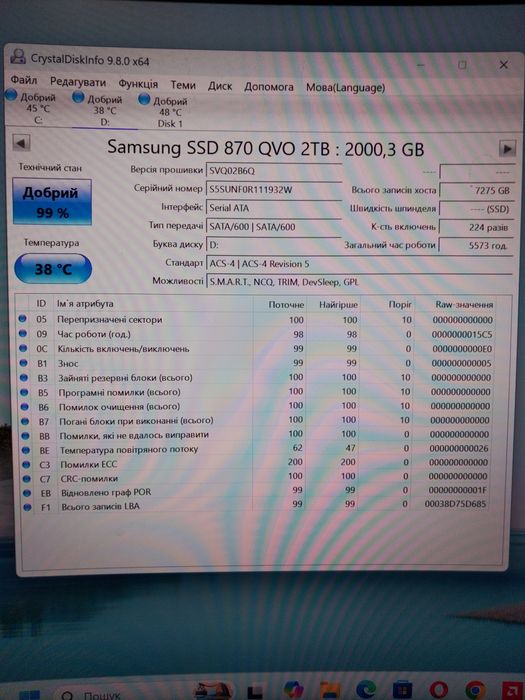The image size is (525, 700).
Task: Click the power-on count value 224 разів
Action: (476, 227)
